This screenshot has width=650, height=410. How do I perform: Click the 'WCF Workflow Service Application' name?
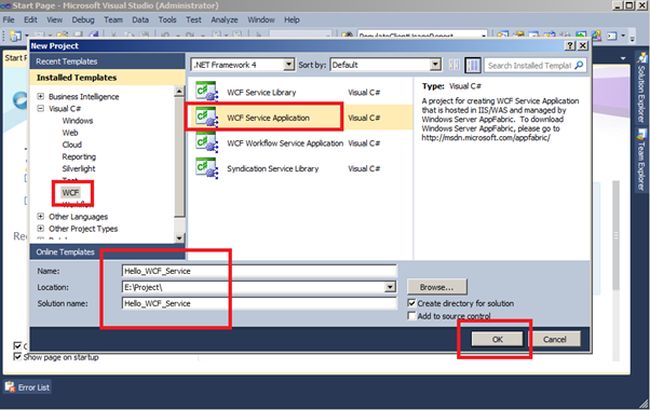tap(285, 143)
